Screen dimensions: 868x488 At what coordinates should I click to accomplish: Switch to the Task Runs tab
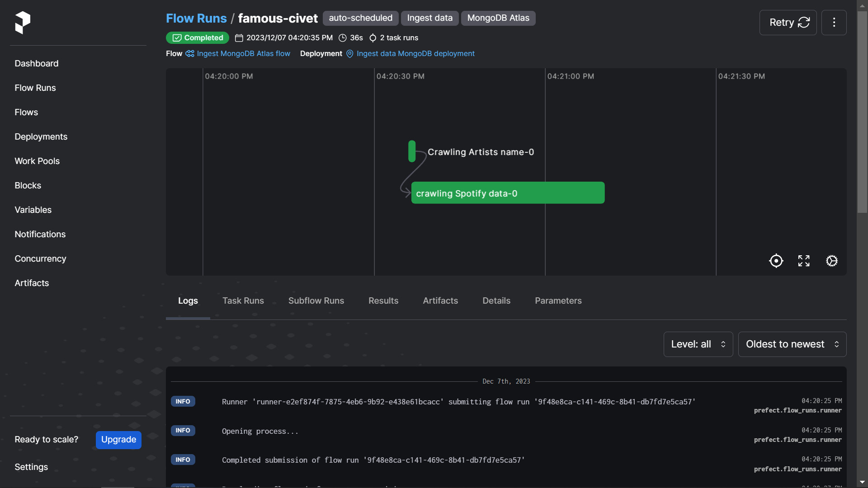243,301
